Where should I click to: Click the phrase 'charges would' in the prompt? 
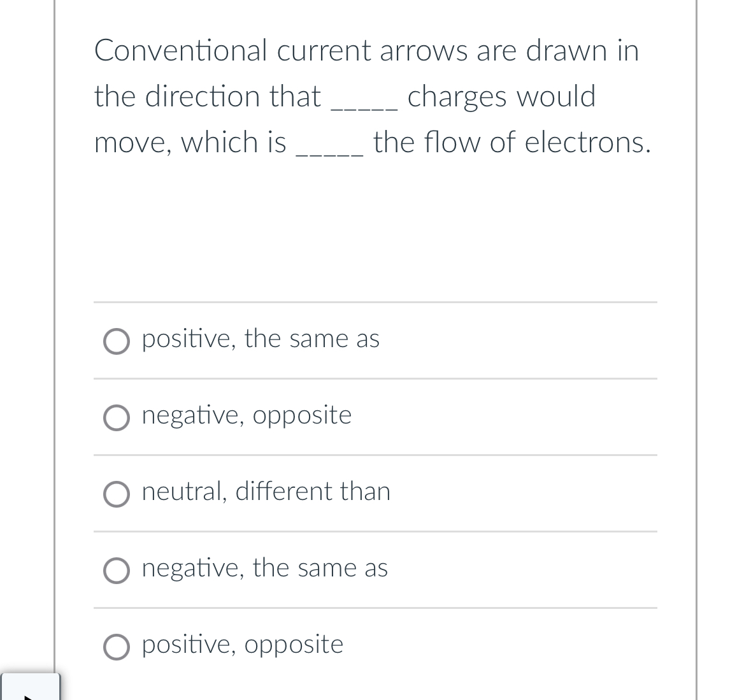tap(501, 97)
